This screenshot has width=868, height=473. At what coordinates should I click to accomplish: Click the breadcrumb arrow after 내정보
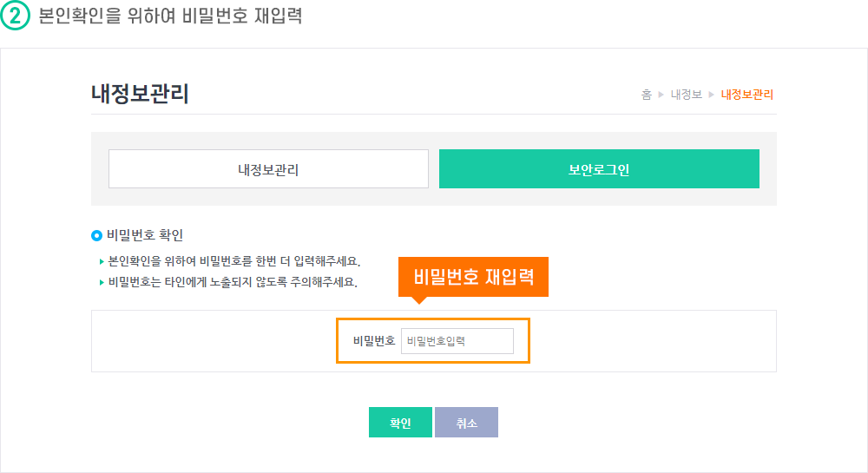(x=712, y=95)
